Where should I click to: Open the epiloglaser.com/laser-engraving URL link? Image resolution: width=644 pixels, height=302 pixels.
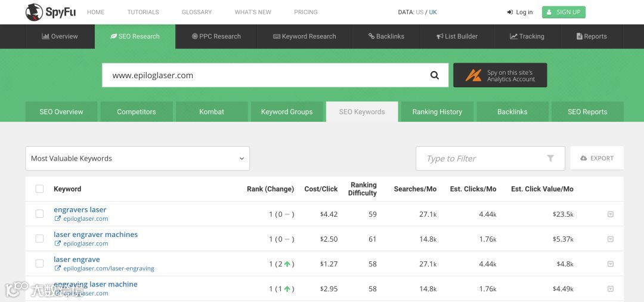[x=109, y=269]
